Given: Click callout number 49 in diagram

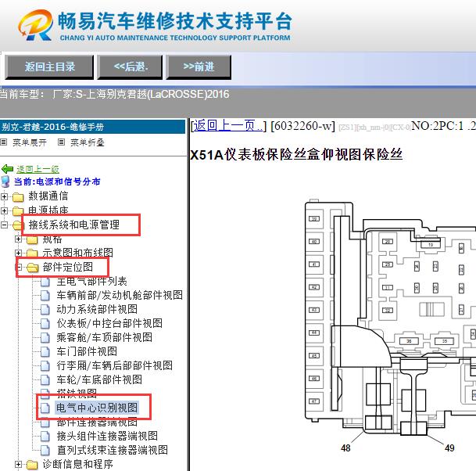Looking at the screenshot, I should tap(449, 448).
